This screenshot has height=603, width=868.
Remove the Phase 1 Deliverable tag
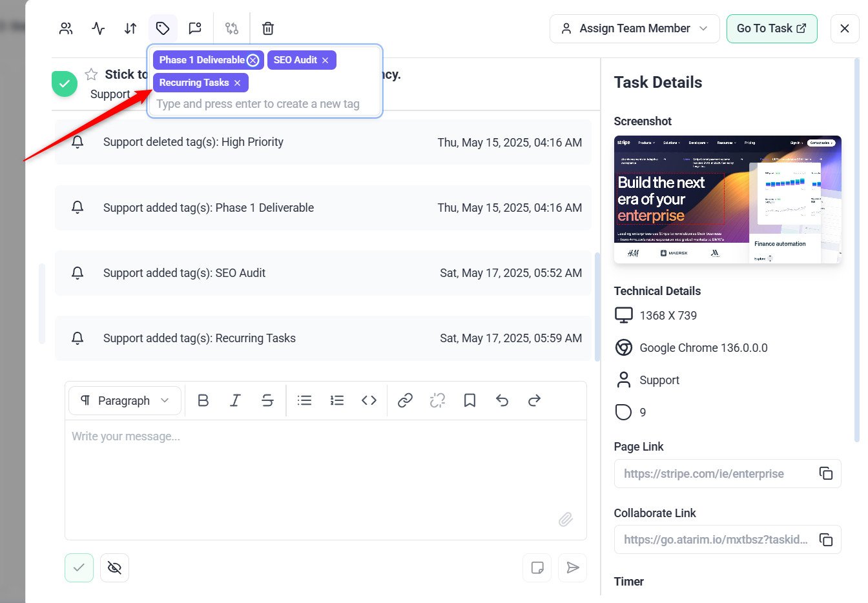[x=253, y=60]
